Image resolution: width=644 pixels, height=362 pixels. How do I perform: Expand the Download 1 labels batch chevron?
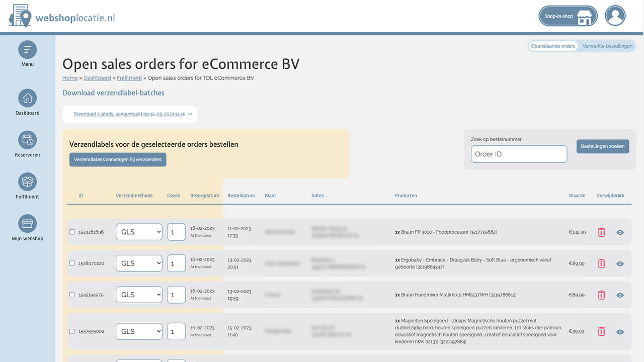190,114
